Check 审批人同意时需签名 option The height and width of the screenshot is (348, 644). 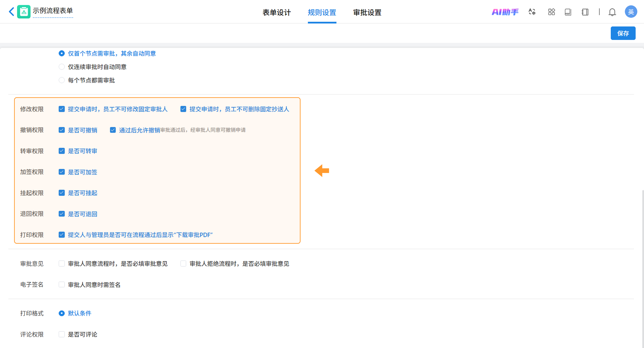pos(62,284)
